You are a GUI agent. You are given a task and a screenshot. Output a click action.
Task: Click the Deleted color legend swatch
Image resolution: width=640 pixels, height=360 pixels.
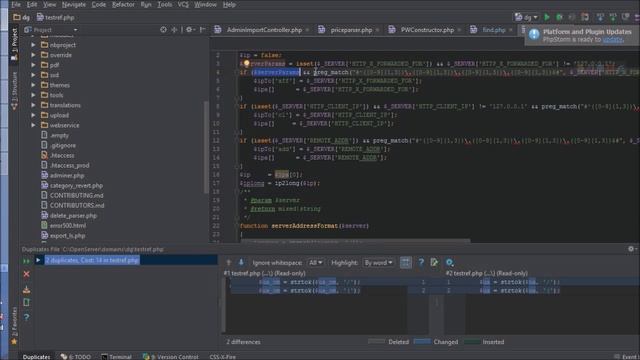pyautogui.click(x=376, y=342)
